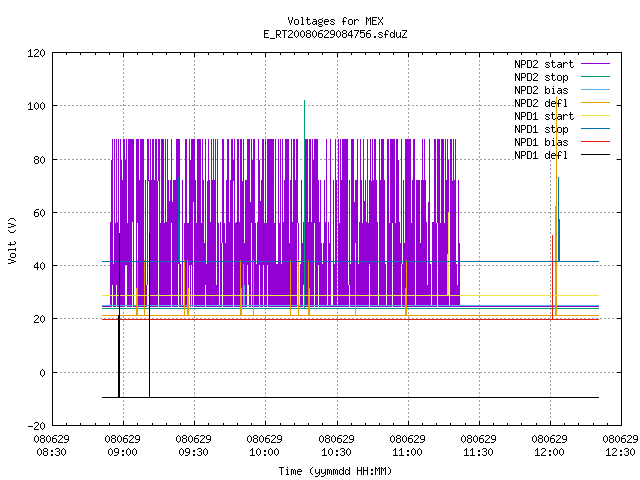Click the x-axis tick label 12:00
Viewport: 640px width, 480px height.
click(x=549, y=453)
